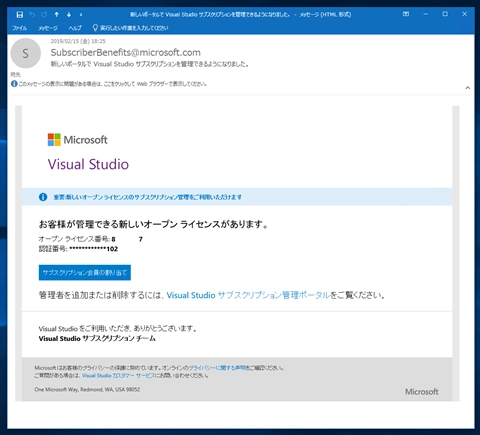
Task: Open Visual Studio カスタマー サービス link
Action: [118, 376]
